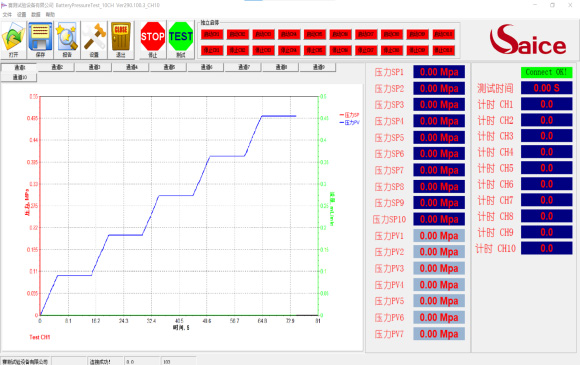Click the green Connect OK! indicator

point(546,72)
